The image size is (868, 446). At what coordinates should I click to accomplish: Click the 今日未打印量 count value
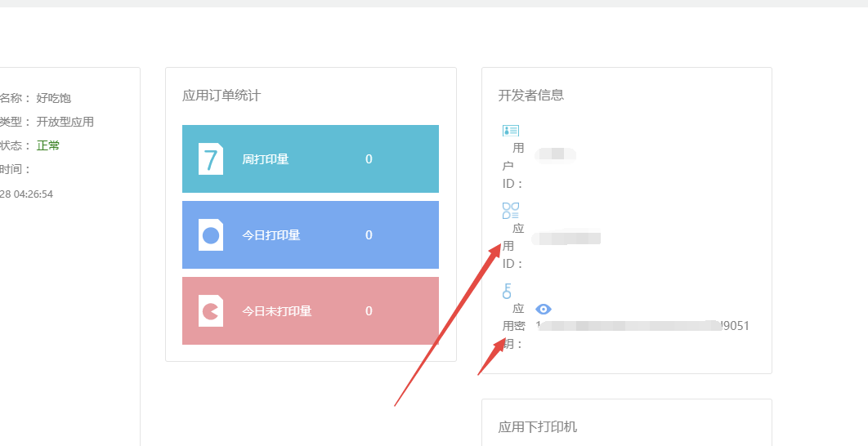tap(369, 311)
